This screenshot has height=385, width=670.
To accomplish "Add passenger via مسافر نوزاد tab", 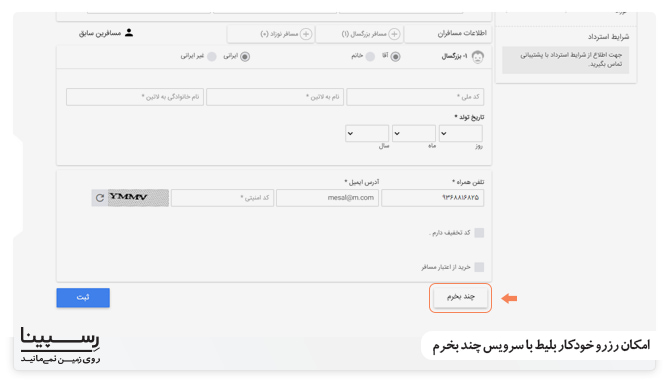I will tap(271, 34).
